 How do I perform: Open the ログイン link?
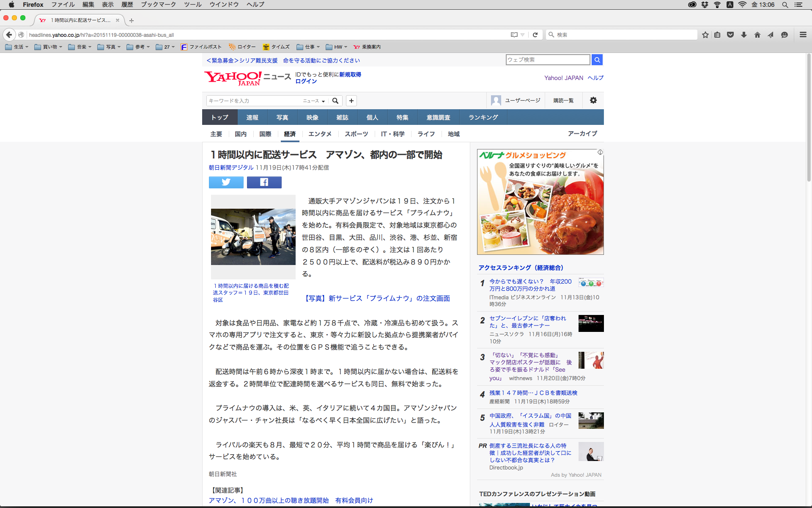[x=306, y=81]
